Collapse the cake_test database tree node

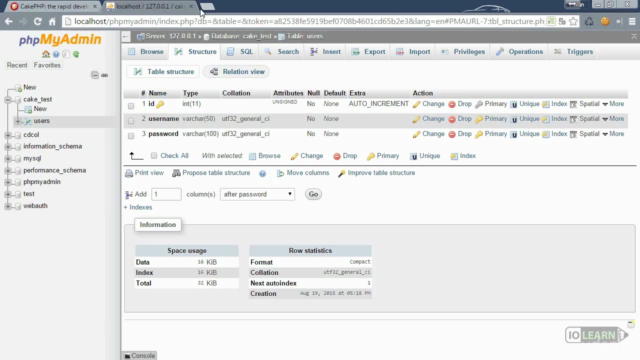8,100
